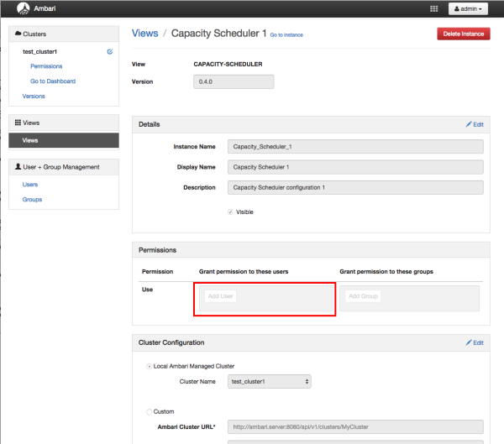The width and height of the screenshot is (504, 444).
Task: Click the CAPACITY-SCHEDULER view name text
Action: (228, 64)
